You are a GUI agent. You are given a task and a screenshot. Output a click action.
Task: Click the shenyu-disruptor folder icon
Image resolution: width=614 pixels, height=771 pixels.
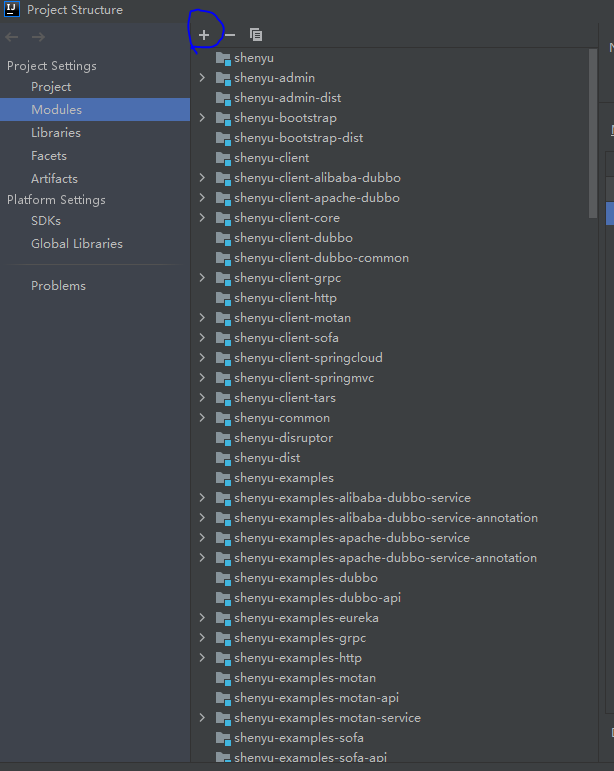click(223, 438)
